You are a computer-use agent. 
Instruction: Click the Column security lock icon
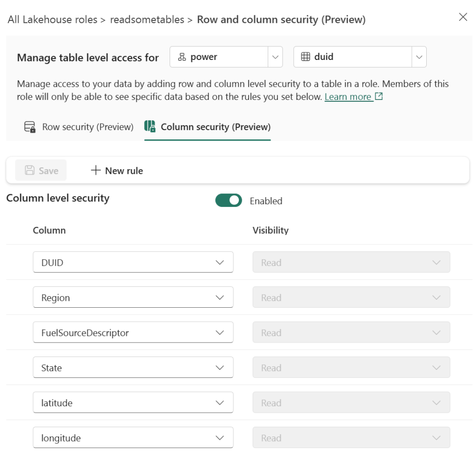point(150,126)
